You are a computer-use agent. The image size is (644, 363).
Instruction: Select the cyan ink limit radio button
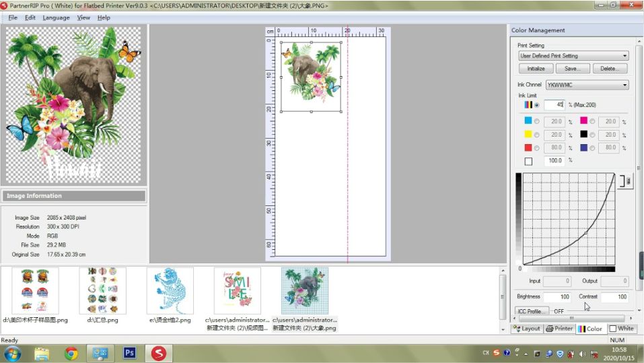pos(536,122)
